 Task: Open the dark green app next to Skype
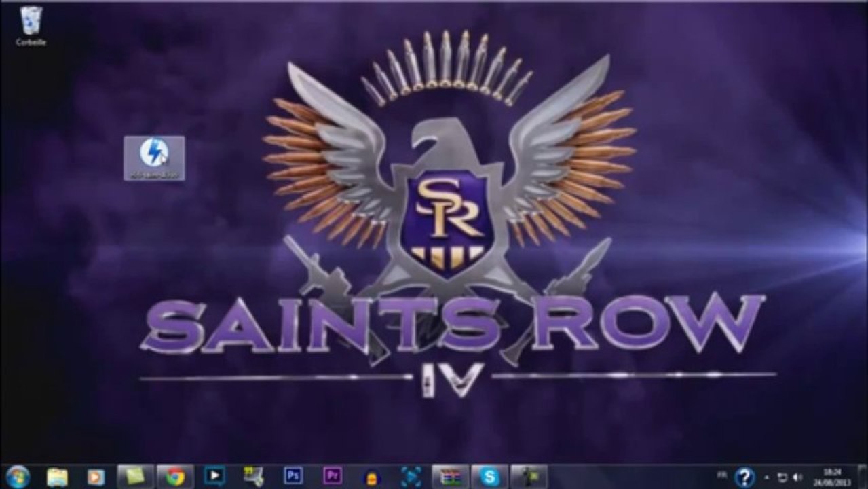[x=529, y=477]
